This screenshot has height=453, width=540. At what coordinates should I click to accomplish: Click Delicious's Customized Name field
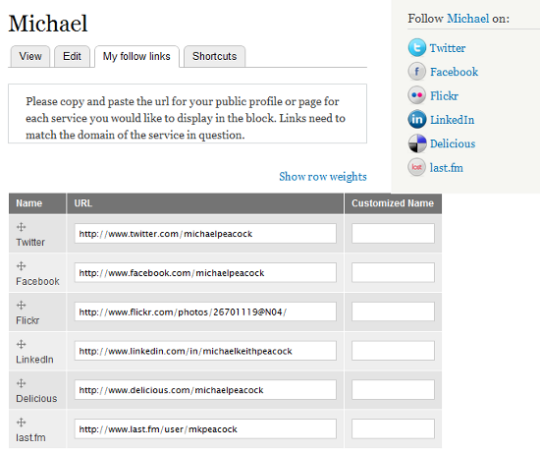click(x=393, y=390)
